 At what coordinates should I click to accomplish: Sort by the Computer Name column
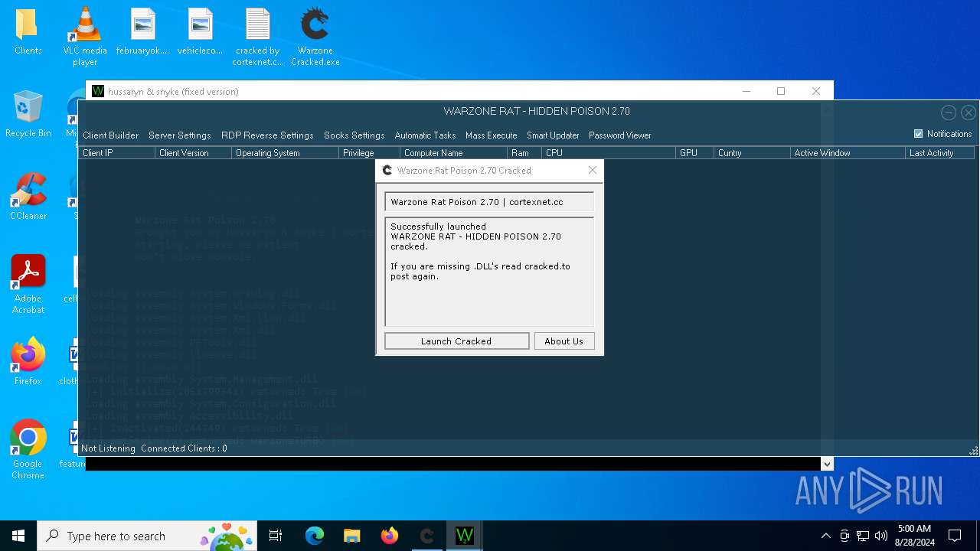(453, 153)
